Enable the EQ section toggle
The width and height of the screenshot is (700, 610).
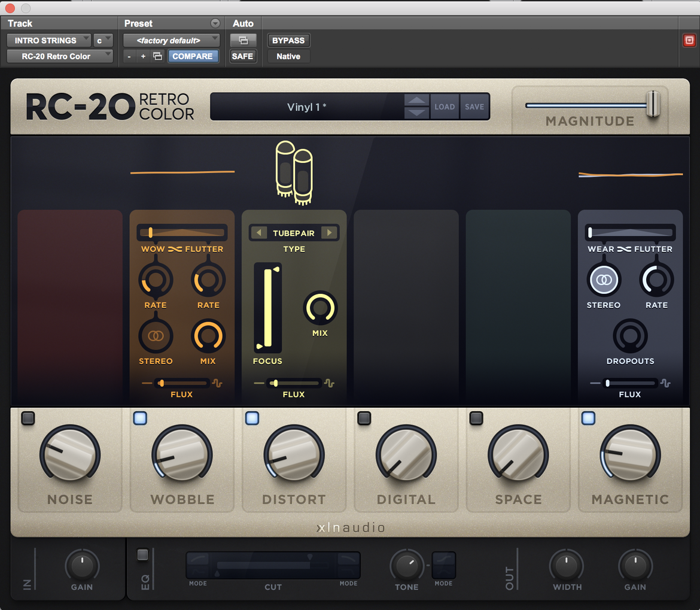[x=143, y=554]
